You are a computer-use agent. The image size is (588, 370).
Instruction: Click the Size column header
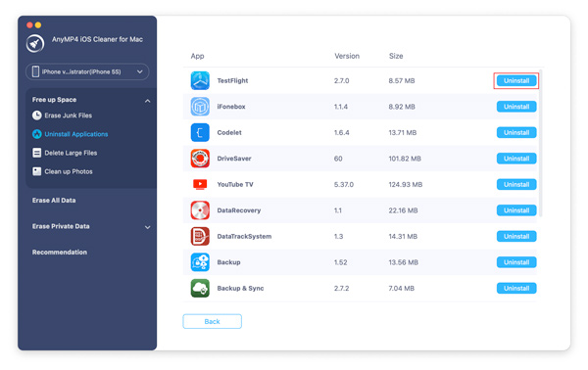tap(396, 56)
